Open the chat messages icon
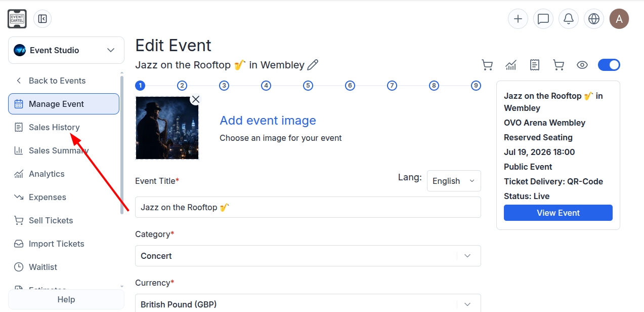 click(543, 19)
